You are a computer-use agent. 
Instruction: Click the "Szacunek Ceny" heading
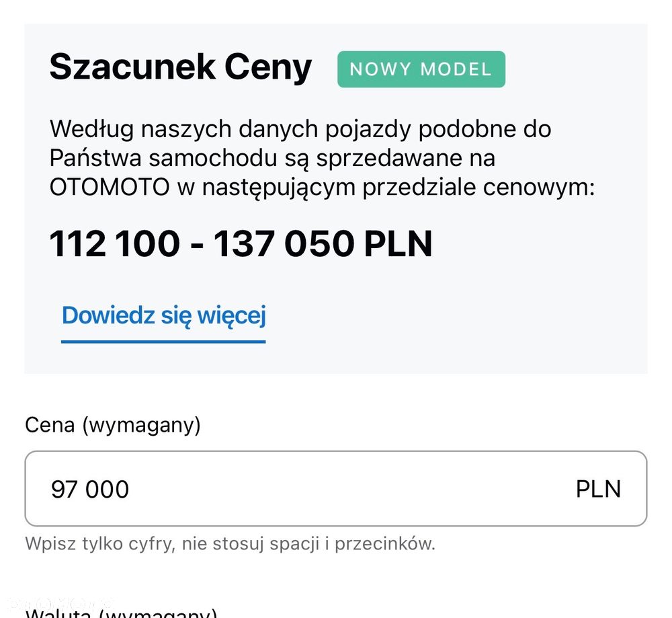pos(181,67)
